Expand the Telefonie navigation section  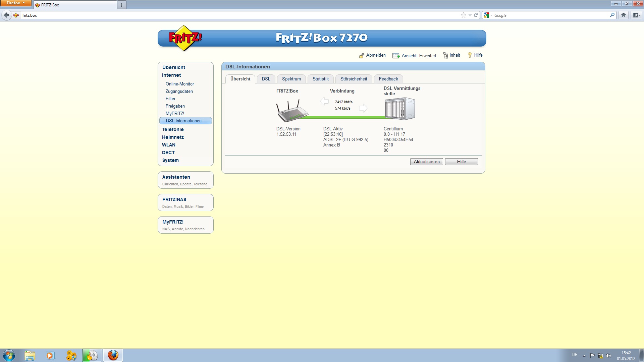tap(173, 129)
